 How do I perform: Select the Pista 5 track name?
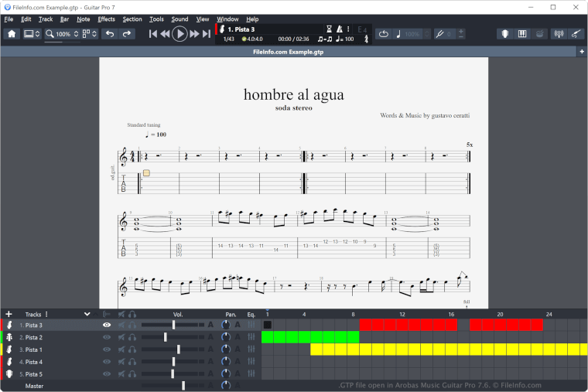34,374
